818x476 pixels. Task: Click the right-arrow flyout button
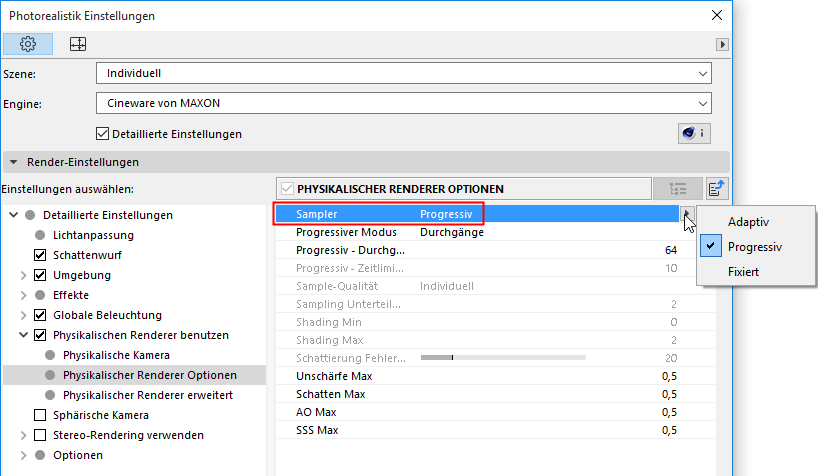coord(723,44)
